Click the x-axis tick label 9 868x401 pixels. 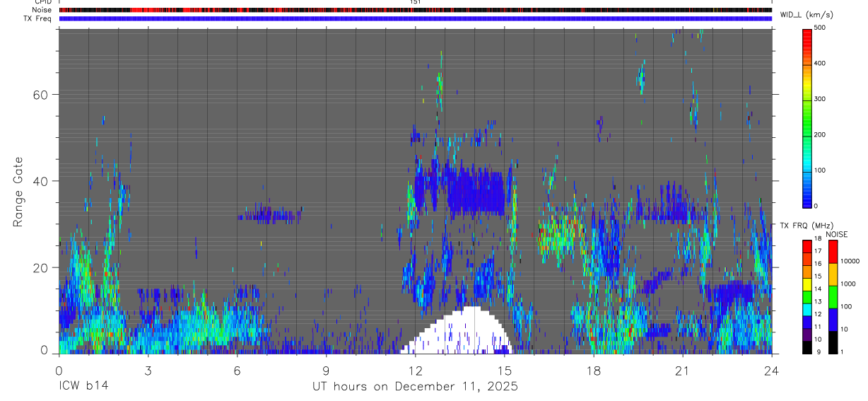pyautogui.click(x=326, y=370)
